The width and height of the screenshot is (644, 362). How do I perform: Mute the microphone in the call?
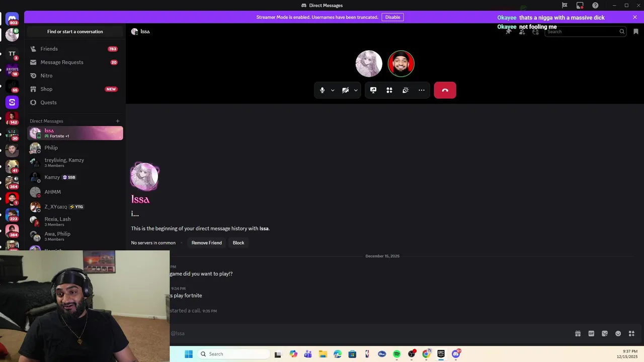click(323, 90)
